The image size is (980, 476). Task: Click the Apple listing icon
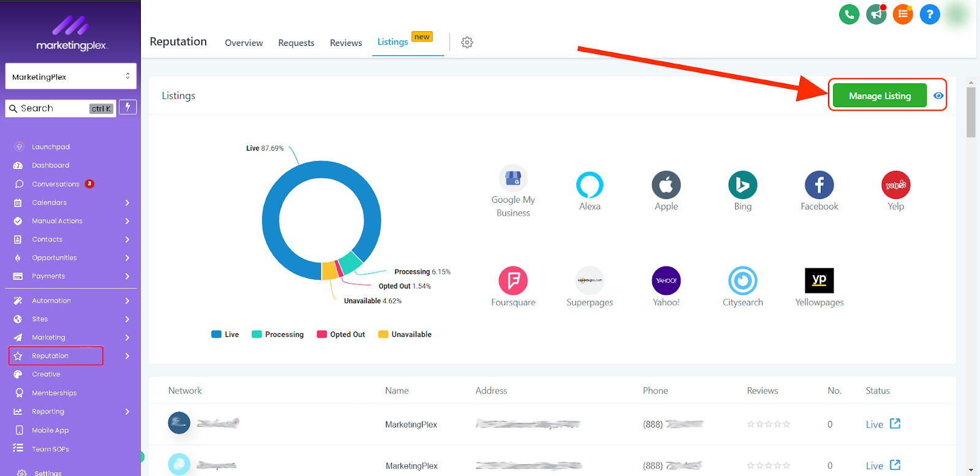(x=666, y=185)
